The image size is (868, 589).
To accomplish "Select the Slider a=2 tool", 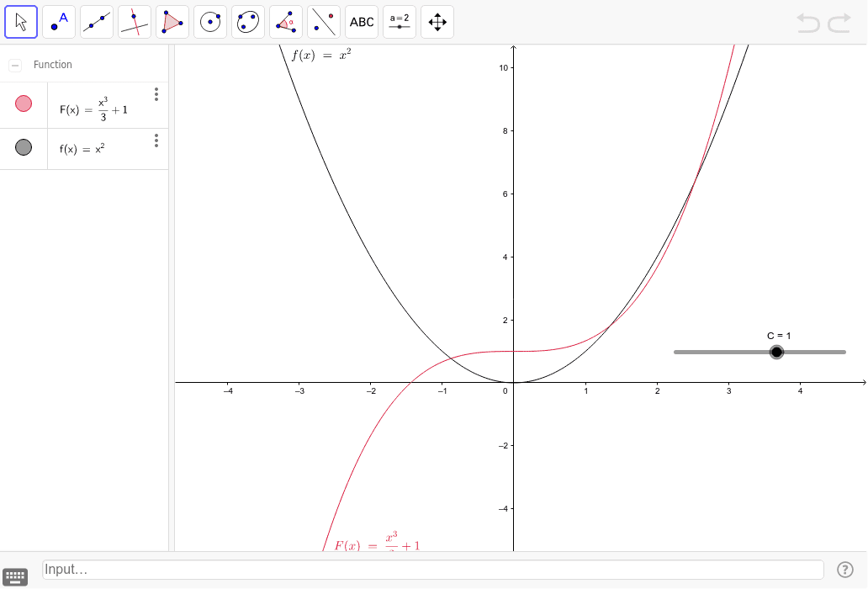I will pos(400,22).
